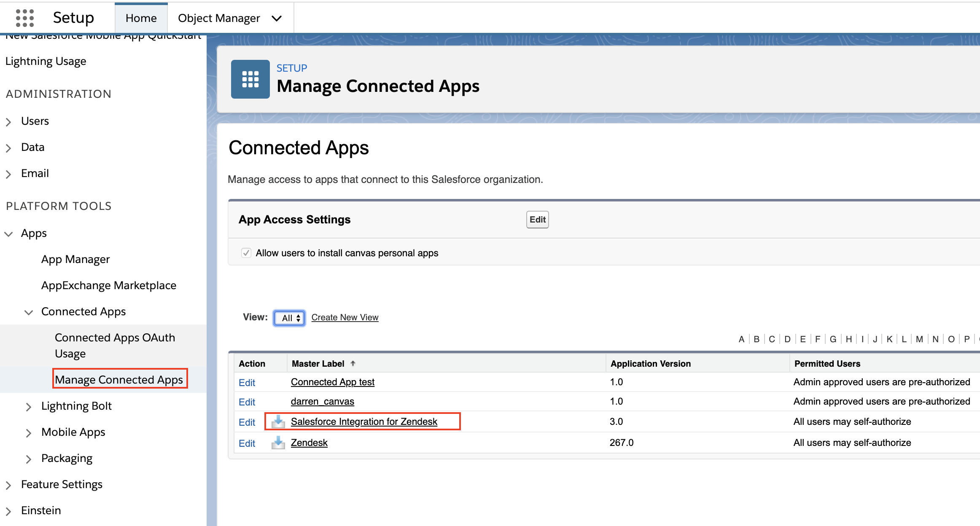
Task: Click the 3.0 version cell
Action: pyautogui.click(x=616, y=421)
